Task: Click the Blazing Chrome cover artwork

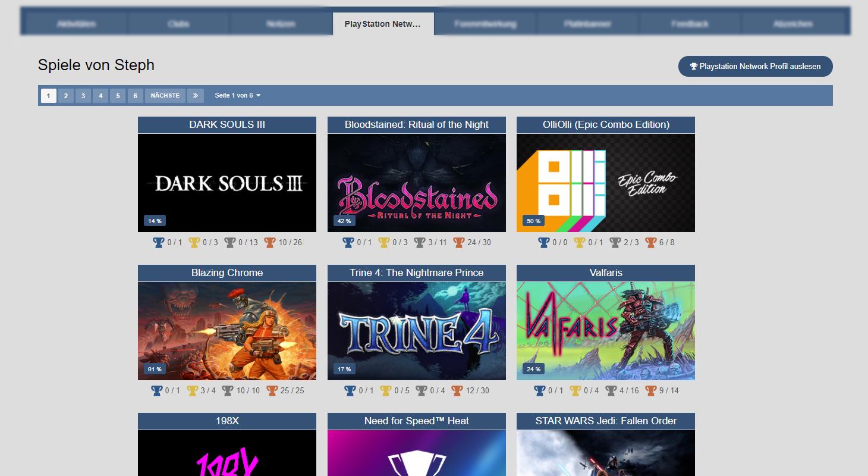Action: [x=227, y=331]
